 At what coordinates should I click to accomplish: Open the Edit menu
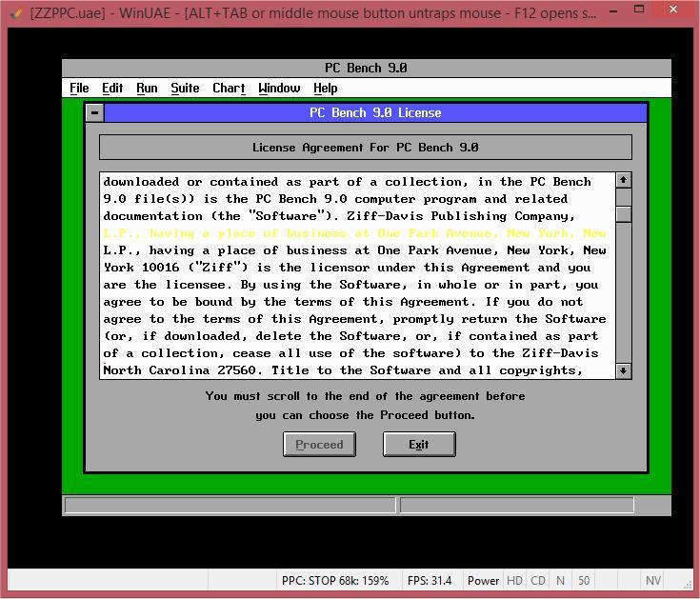pyautogui.click(x=112, y=88)
